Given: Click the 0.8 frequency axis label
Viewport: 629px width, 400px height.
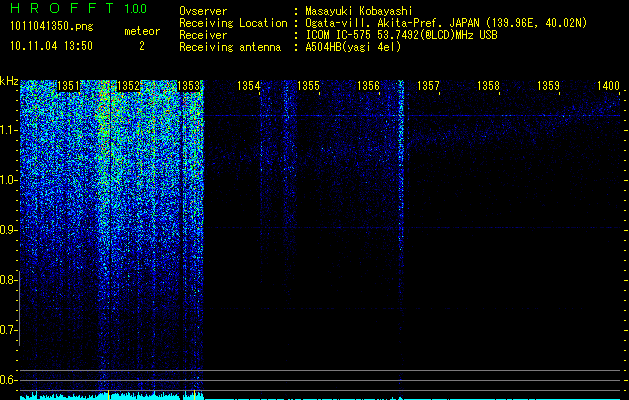Looking at the screenshot, I should [x=8, y=280].
